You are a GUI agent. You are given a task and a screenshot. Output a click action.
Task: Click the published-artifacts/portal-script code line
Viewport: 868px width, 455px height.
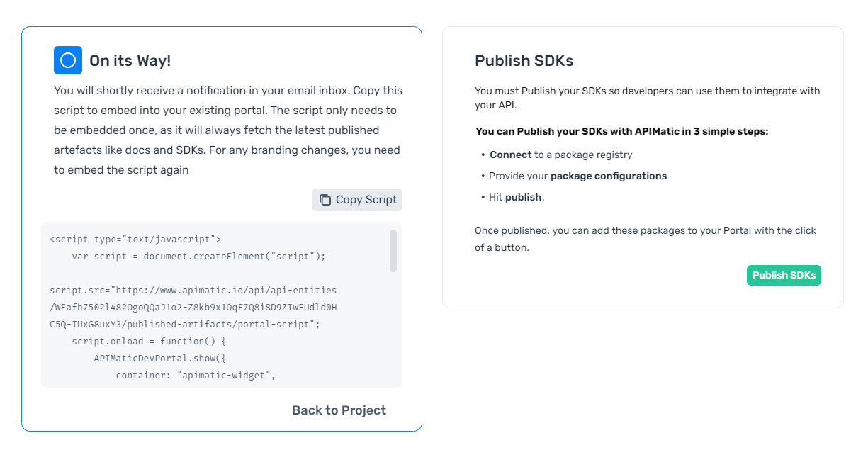pyautogui.click(x=185, y=325)
